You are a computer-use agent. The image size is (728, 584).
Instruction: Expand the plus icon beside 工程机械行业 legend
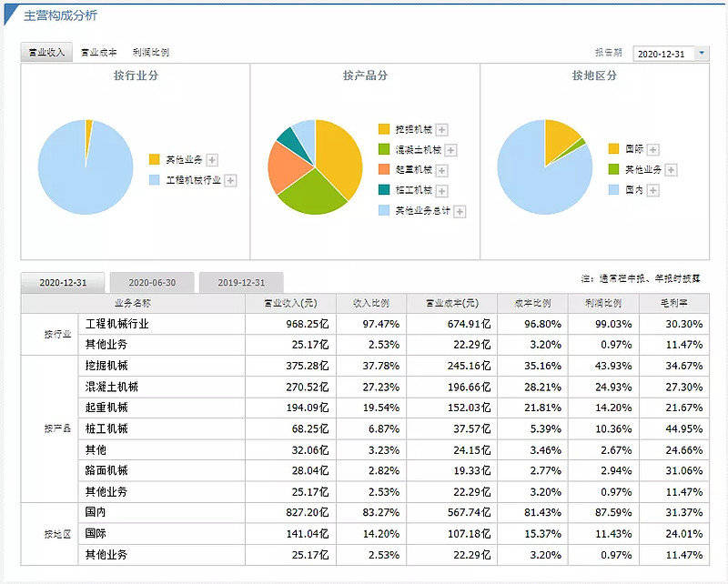point(231,181)
